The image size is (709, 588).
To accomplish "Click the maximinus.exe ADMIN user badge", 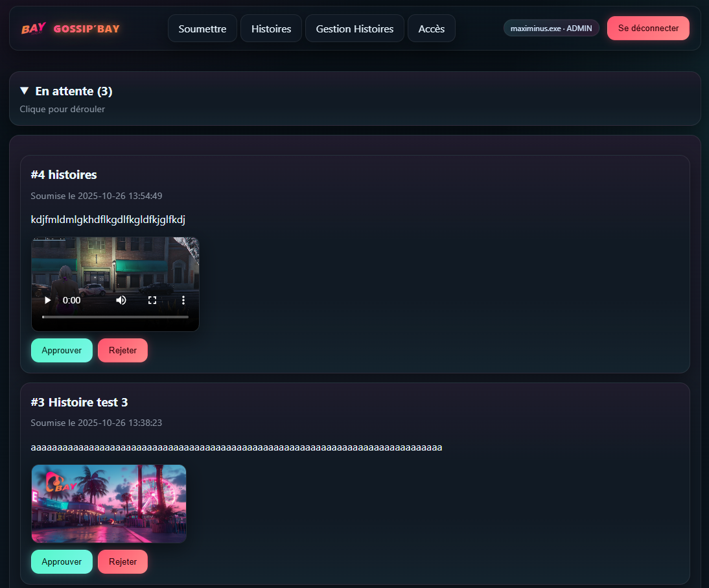I will coord(551,28).
